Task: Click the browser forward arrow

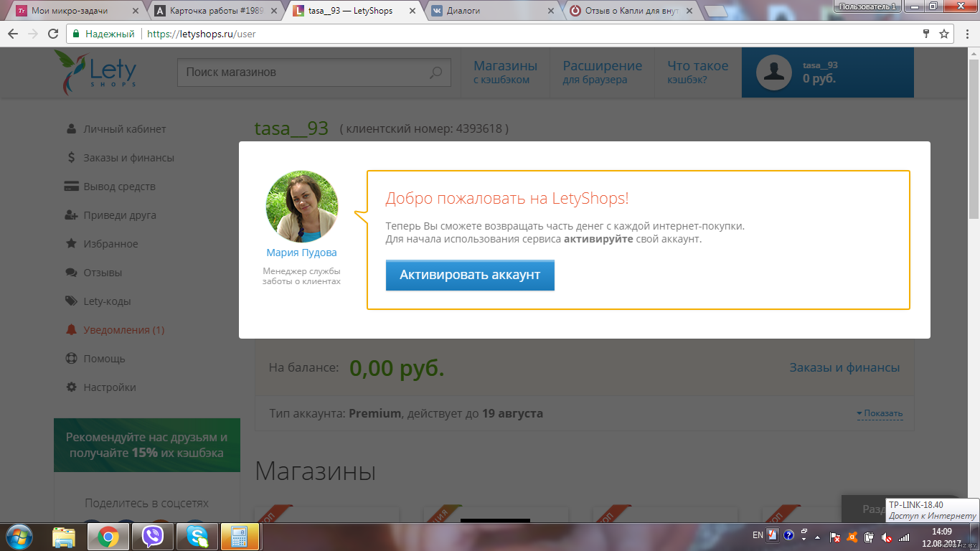Action: (x=33, y=34)
